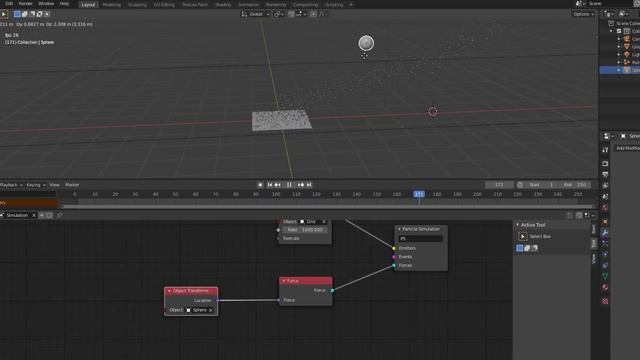Click the Add Modifier button
This screenshot has width=640, height=360.
pyautogui.click(x=628, y=148)
